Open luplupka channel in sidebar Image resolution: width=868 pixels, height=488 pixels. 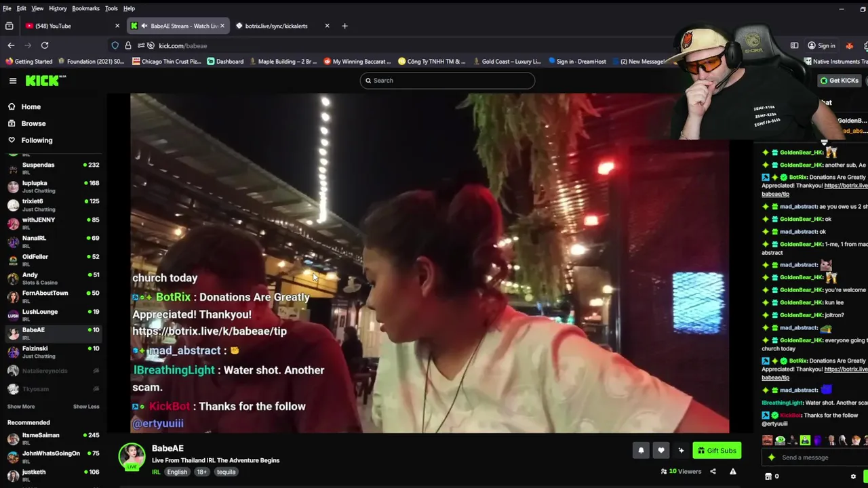point(53,186)
